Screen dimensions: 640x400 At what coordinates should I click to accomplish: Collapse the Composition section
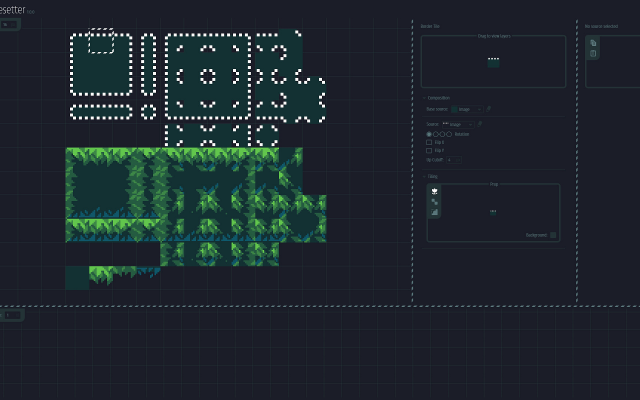tap(437, 98)
